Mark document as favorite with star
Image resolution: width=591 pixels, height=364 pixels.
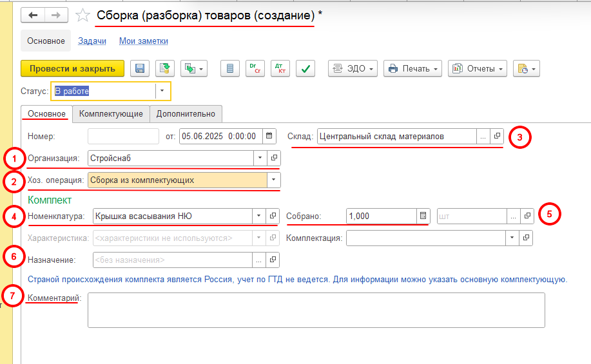(x=82, y=15)
